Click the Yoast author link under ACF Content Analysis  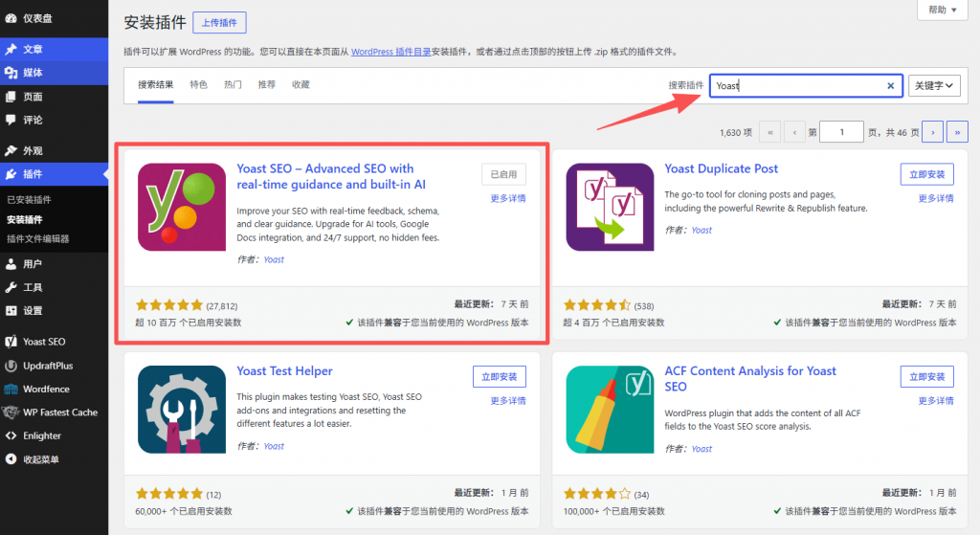pos(702,449)
